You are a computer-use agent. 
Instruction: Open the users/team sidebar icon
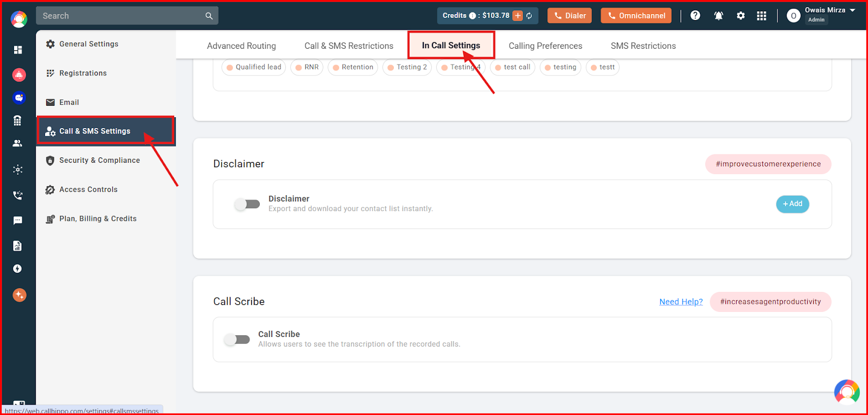(17, 144)
